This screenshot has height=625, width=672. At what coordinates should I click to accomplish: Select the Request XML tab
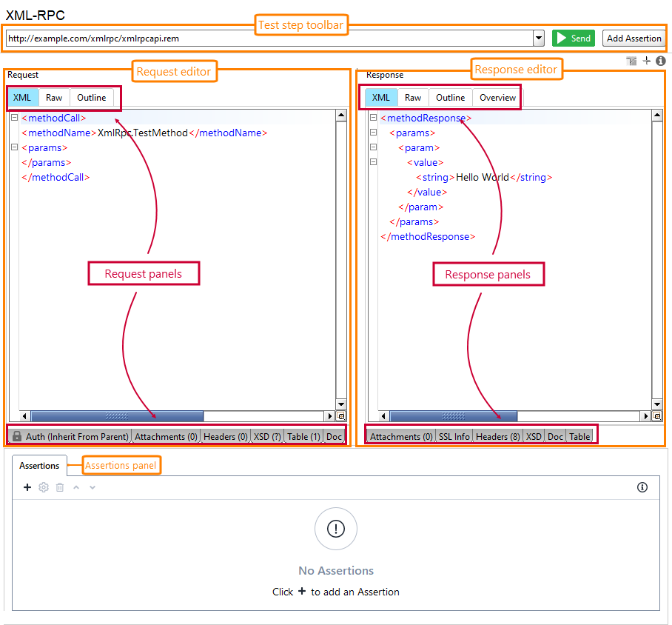[22, 97]
